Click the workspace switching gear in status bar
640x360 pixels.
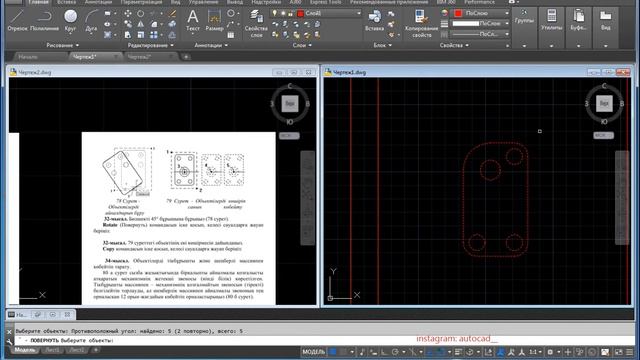coord(550,352)
